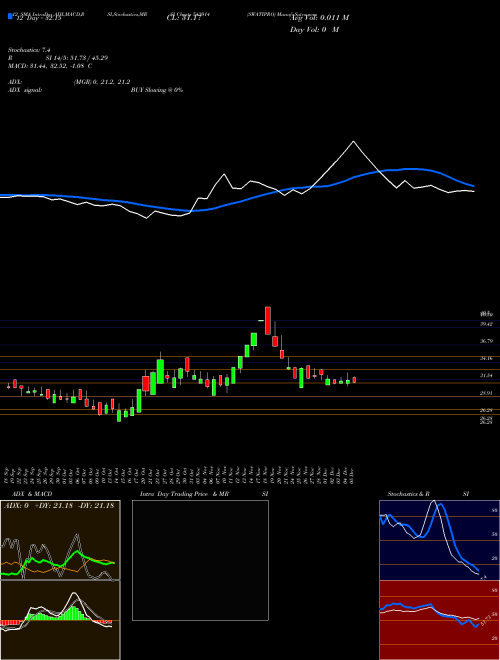Click the empty intraday trading price panel

pyautogui.click(x=200, y=560)
